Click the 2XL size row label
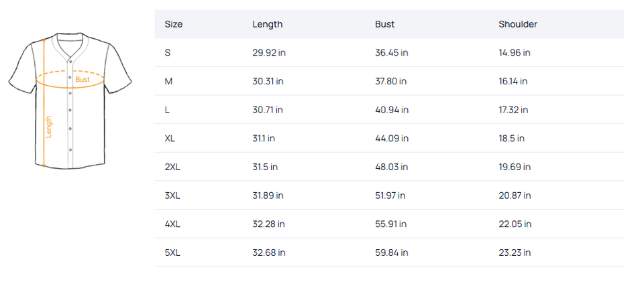644x294 pixels. pos(172,167)
